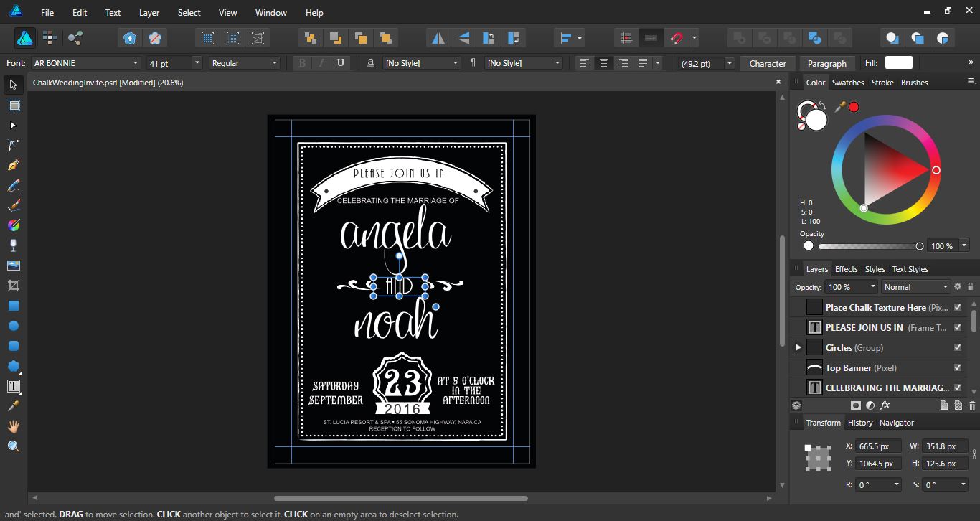Toggle visibility of the Circles group
The height and width of the screenshot is (521, 980).
[x=957, y=347]
